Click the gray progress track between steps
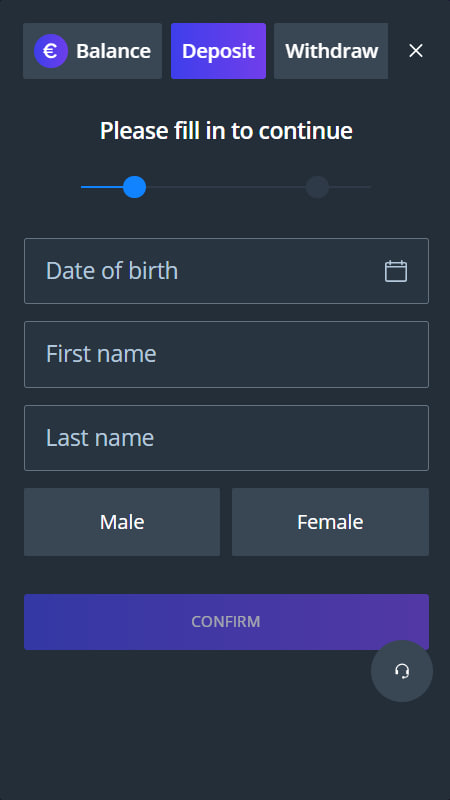 pyautogui.click(x=226, y=187)
